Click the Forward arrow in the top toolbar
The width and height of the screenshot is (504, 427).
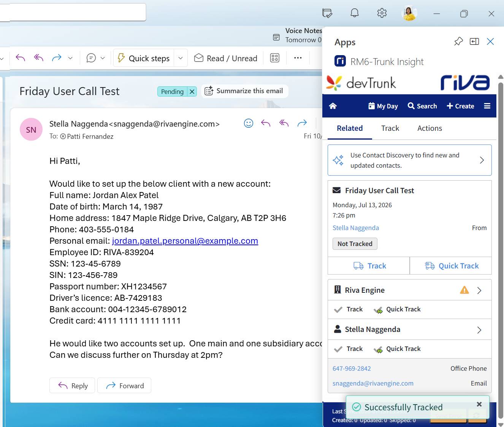(x=57, y=58)
